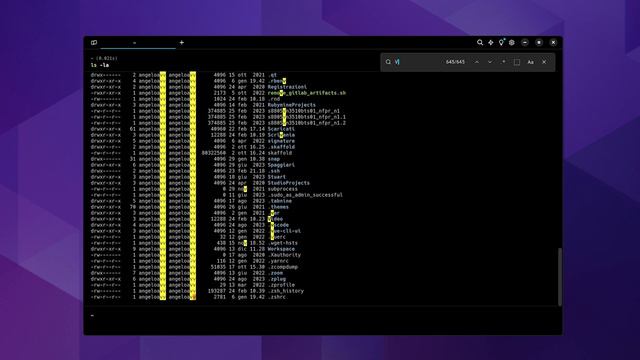Click the Scaricati directory name

[281, 129]
